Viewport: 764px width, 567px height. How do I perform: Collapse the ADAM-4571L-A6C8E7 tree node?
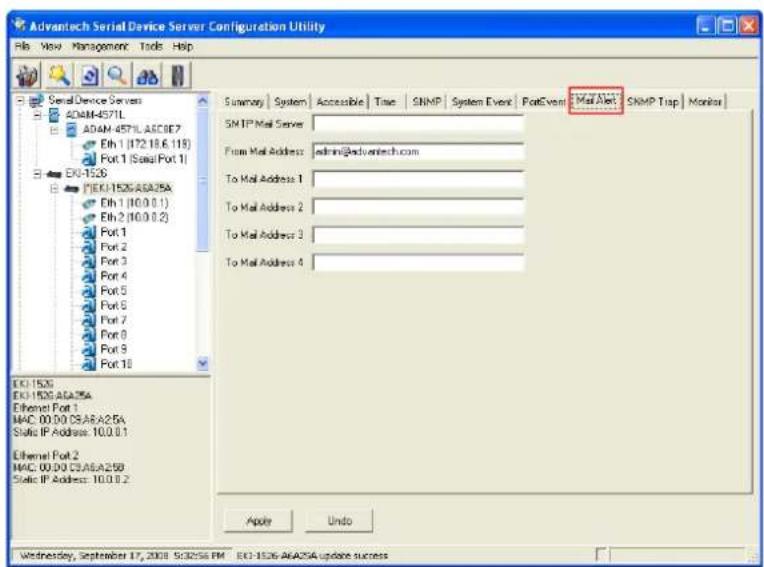click(x=55, y=130)
